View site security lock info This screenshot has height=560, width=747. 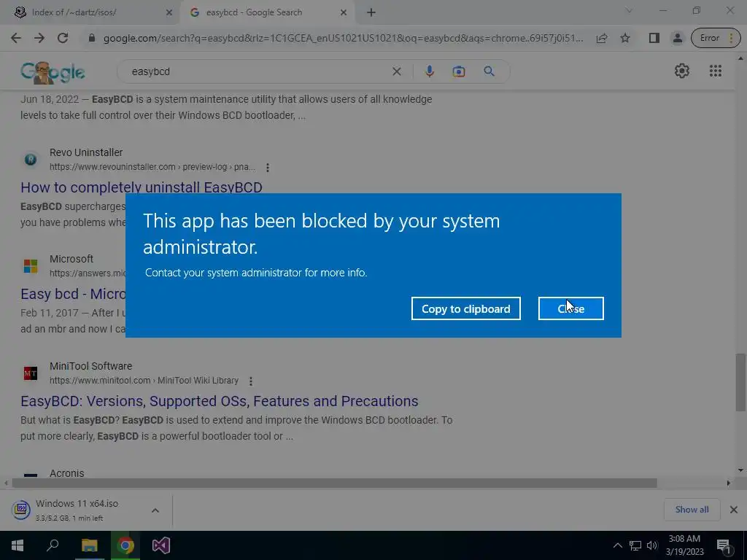(x=92, y=38)
